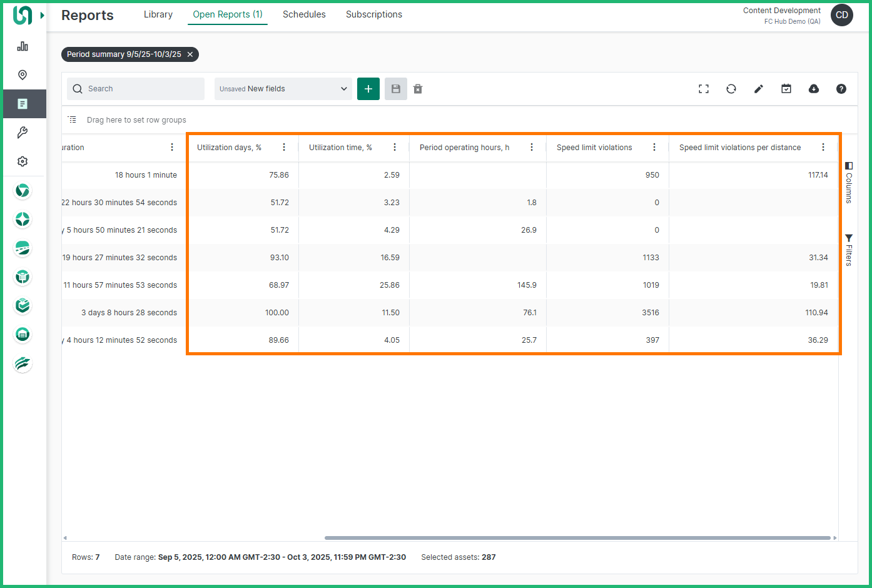Click the horizontal table scrollbar

(577, 538)
